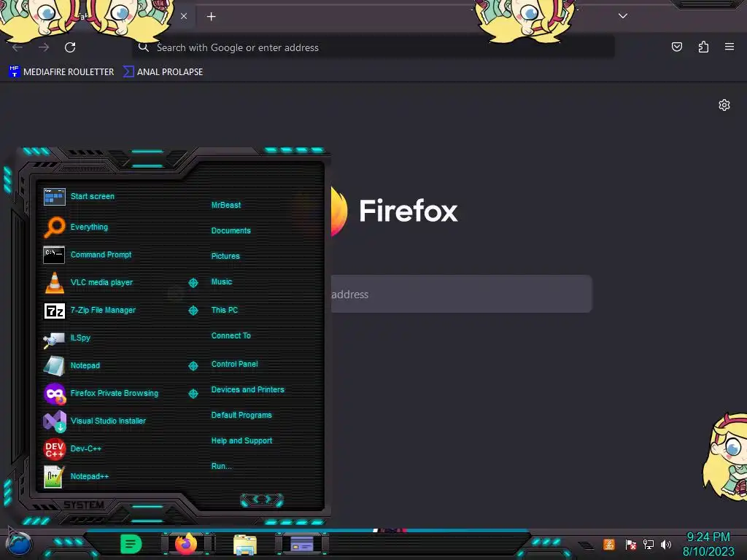Open Music from the start menu

[x=222, y=282]
